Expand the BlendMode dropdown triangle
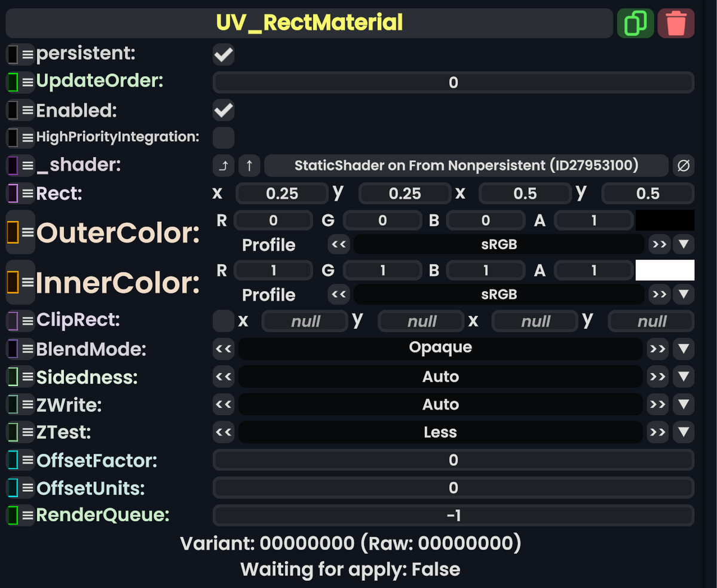The width and height of the screenshot is (717, 588). click(x=684, y=348)
